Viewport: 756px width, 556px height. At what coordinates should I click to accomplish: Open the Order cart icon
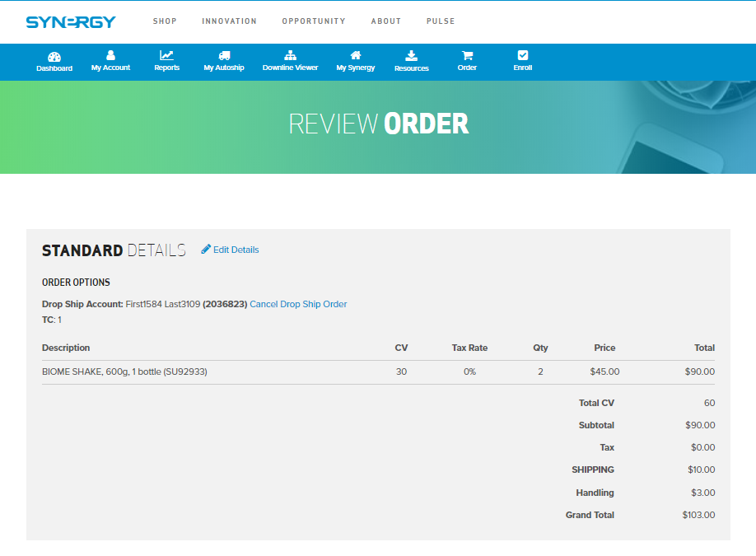467,55
